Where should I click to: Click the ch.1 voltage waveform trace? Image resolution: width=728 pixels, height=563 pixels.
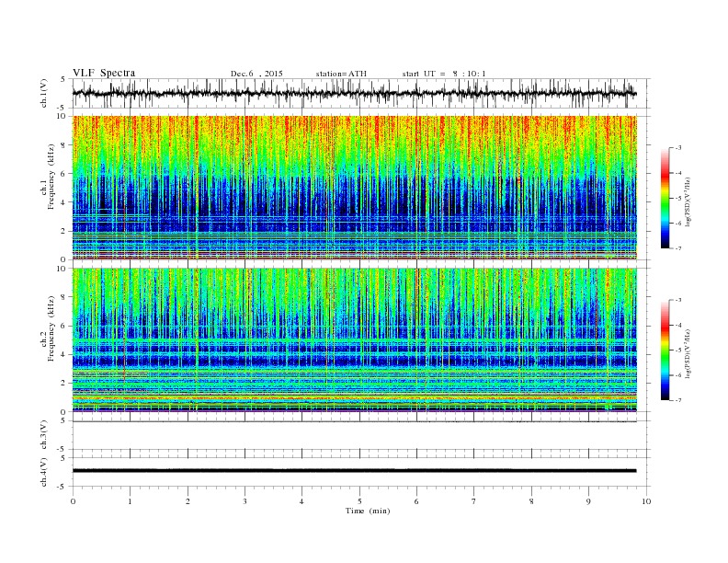[x=354, y=93]
